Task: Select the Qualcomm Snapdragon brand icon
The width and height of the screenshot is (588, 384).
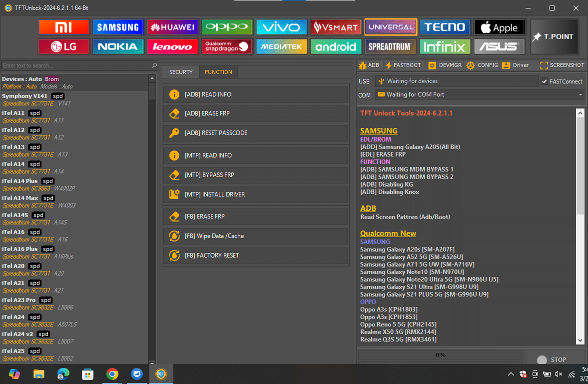Action: 227,46
